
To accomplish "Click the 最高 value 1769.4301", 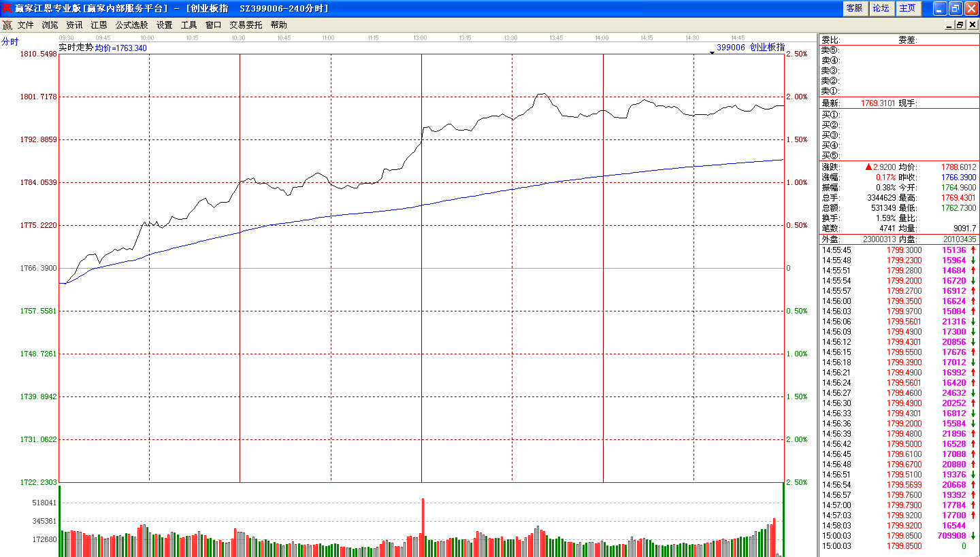I will pyautogui.click(x=958, y=197).
